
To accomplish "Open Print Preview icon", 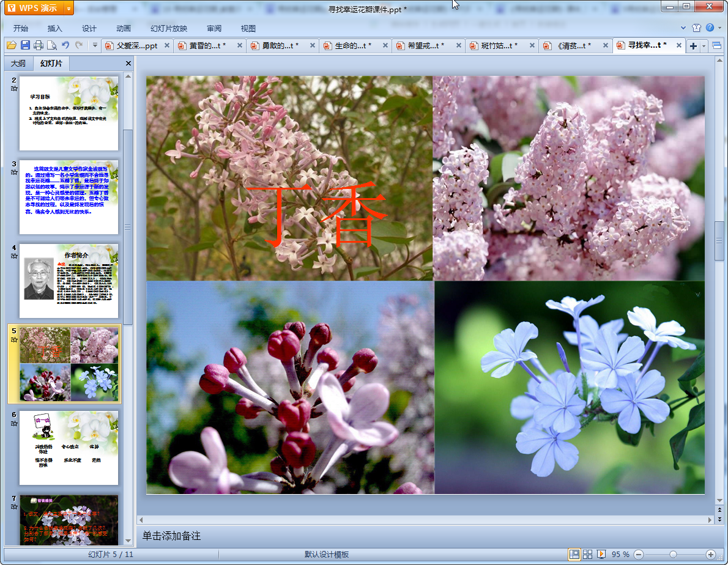I will (x=52, y=45).
